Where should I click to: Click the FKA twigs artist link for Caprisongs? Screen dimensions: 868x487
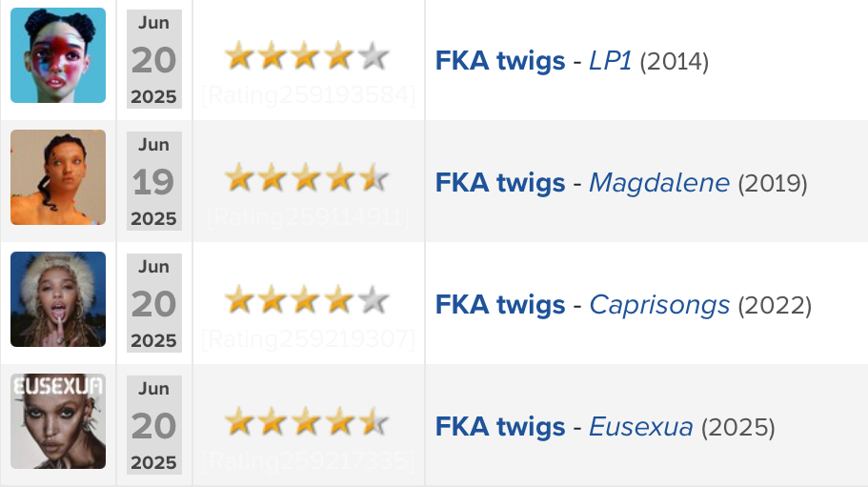(500, 304)
